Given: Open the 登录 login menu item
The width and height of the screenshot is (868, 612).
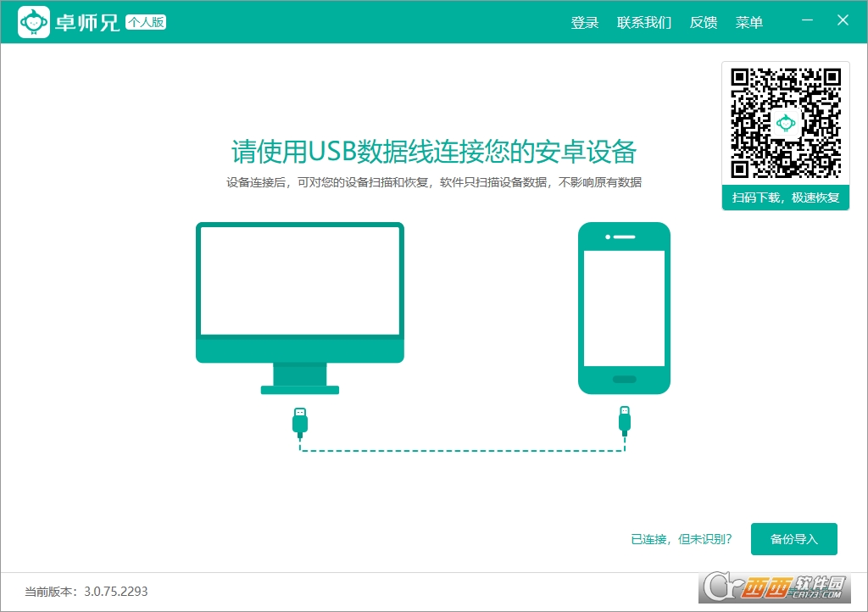Looking at the screenshot, I should click(x=585, y=22).
